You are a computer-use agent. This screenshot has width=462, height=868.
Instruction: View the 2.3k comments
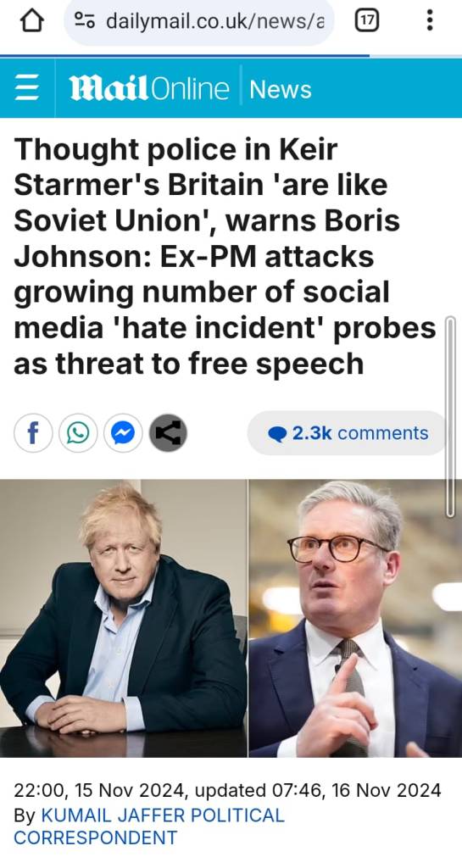click(x=347, y=433)
